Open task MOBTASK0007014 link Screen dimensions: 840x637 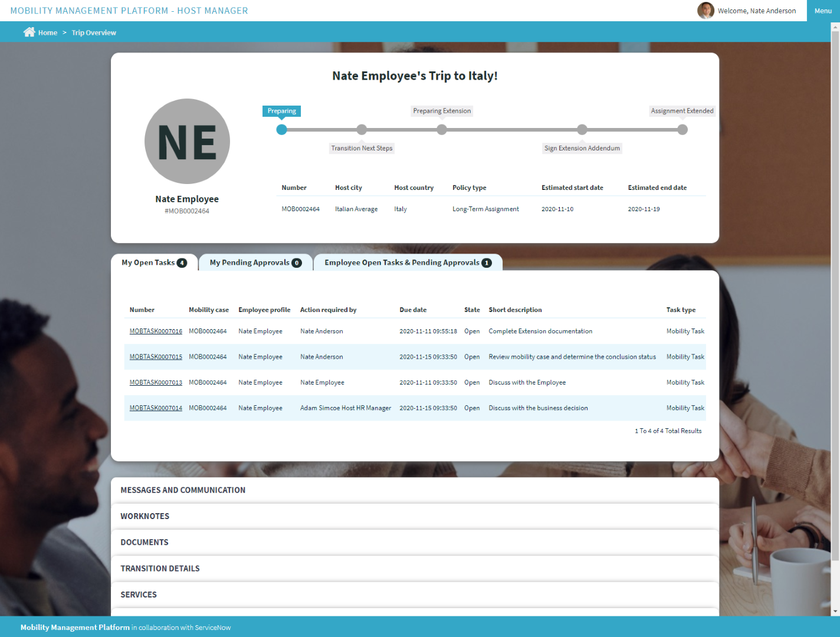pos(156,408)
